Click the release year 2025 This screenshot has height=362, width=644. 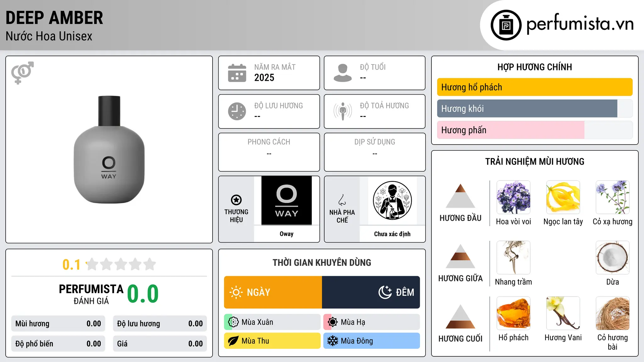pos(264,78)
